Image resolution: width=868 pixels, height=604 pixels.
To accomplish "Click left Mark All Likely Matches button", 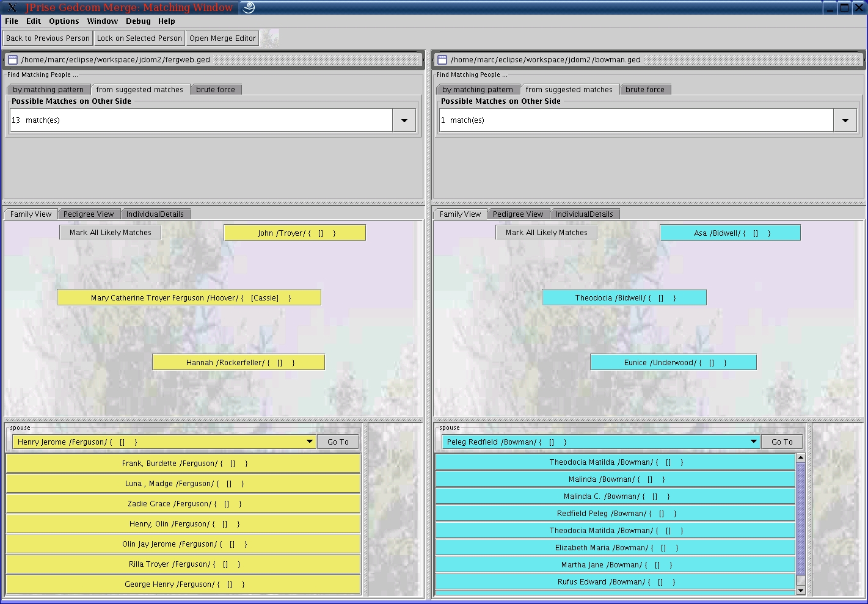I will pyautogui.click(x=111, y=233).
